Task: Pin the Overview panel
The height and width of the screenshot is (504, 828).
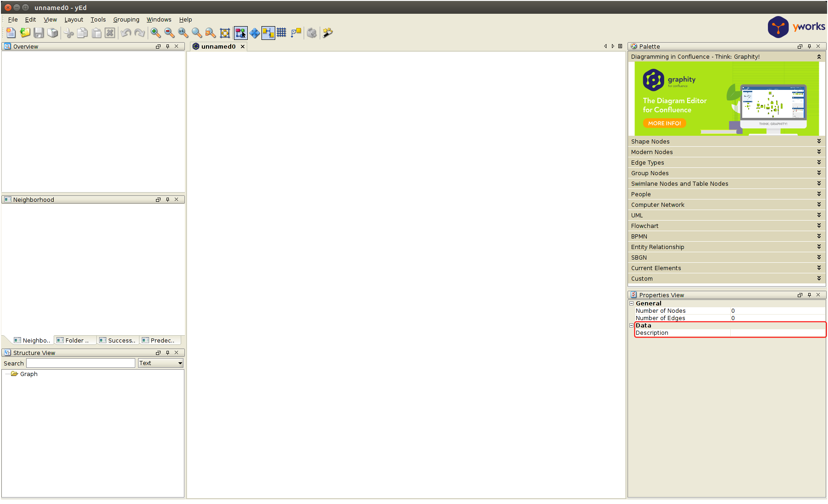Action: point(168,46)
